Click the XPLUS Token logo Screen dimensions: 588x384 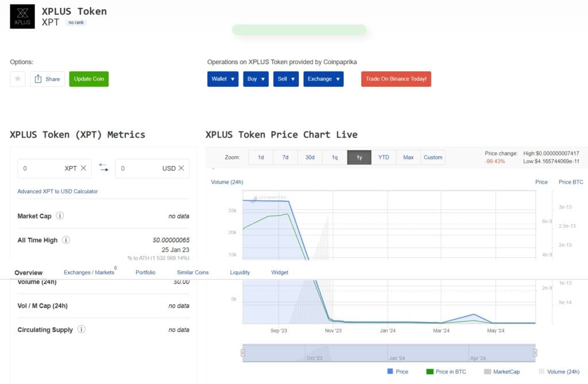coord(22,17)
